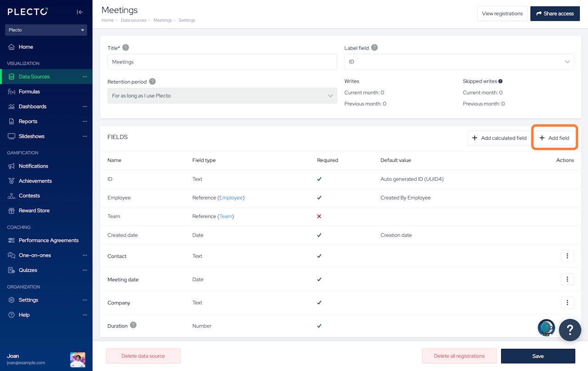Open the round help chat button
This screenshot has width=588, height=371.
(x=570, y=330)
